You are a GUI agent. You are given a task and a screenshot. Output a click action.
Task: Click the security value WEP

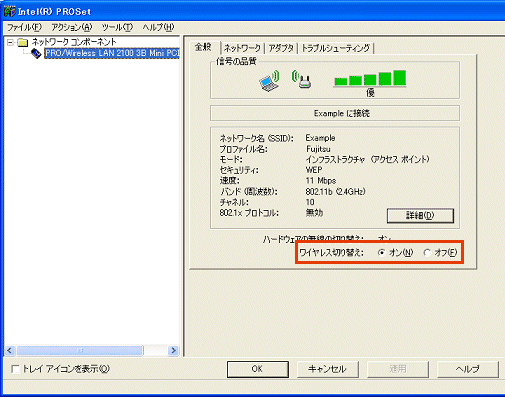[x=314, y=170]
